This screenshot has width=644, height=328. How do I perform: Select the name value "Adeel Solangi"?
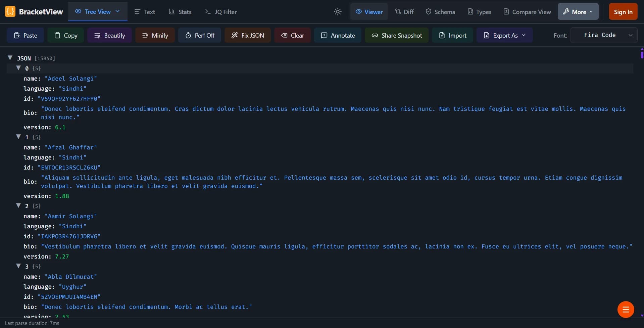click(71, 79)
